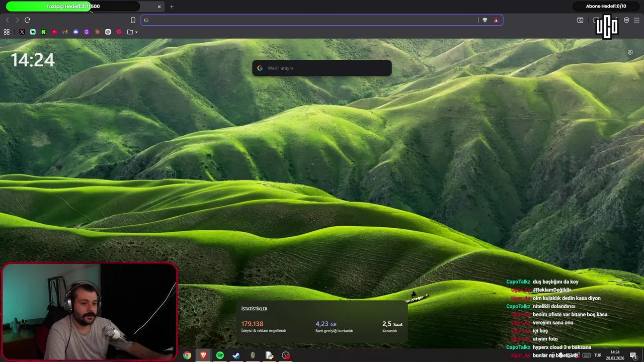Reload the current page
Screen dimensions: 644x362
[x=27, y=20]
